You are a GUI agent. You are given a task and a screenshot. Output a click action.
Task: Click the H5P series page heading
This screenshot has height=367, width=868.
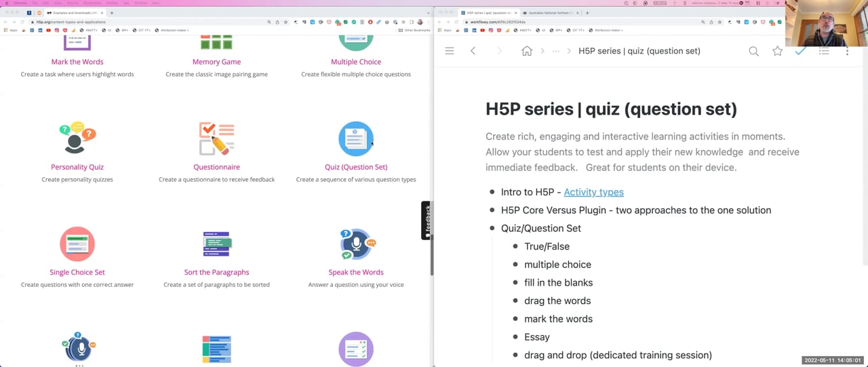611,109
